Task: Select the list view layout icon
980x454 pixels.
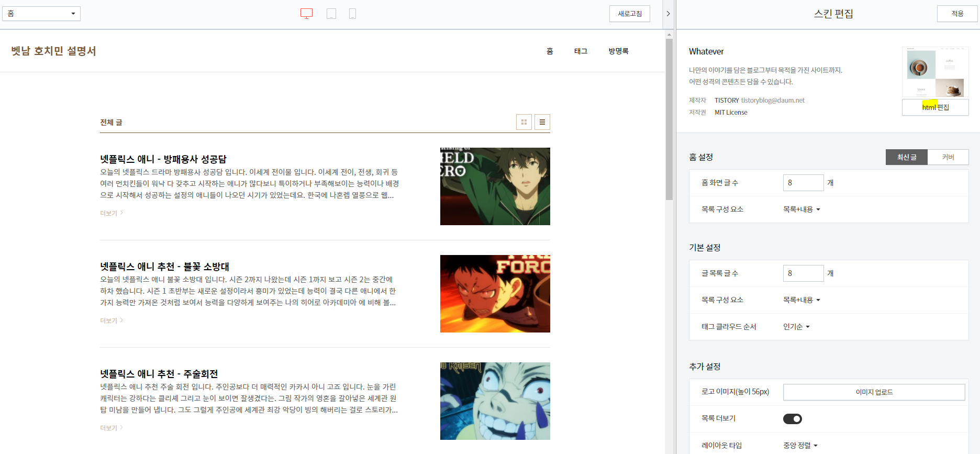Action: [x=542, y=122]
